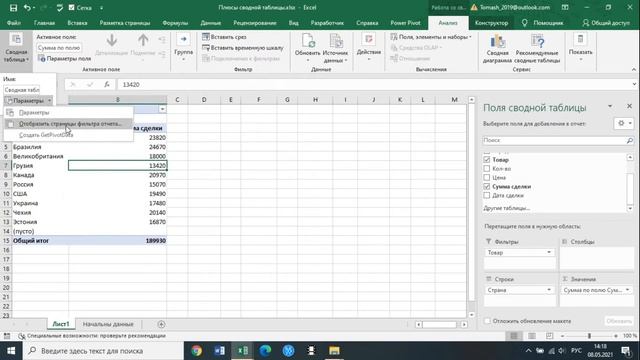
Task: Open File Explorer from the taskbar
Action: coord(334,351)
